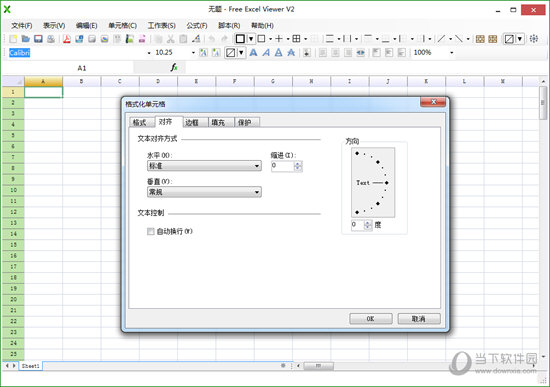Click the all-borders grid icon
550x387 pixels.
pos(296,39)
